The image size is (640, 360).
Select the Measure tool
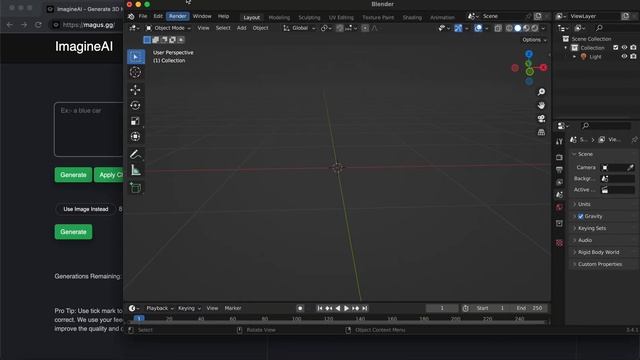coord(136,170)
